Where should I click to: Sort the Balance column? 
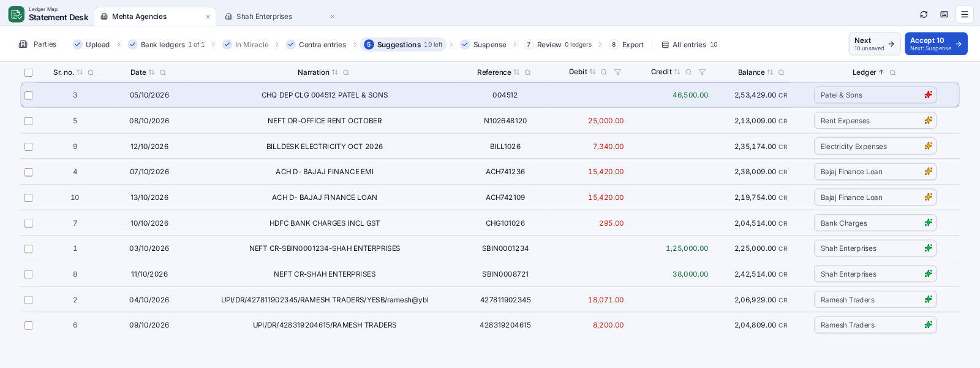point(771,72)
